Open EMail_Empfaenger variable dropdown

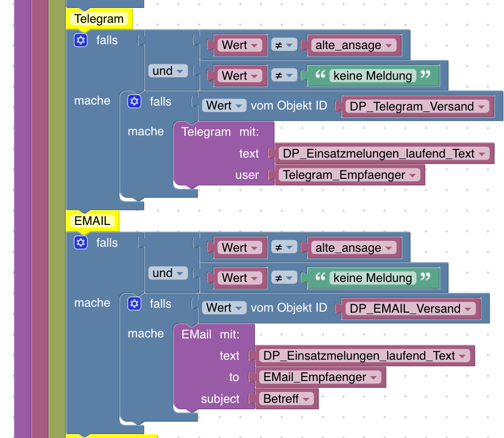(x=320, y=377)
